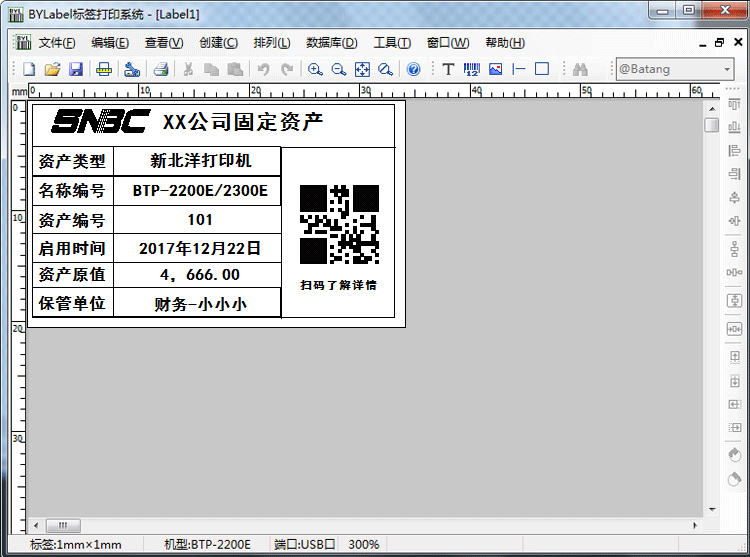The width and height of the screenshot is (750, 557).
Task: Click the horizontal scrollbar thumb
Action: [63, 525]
